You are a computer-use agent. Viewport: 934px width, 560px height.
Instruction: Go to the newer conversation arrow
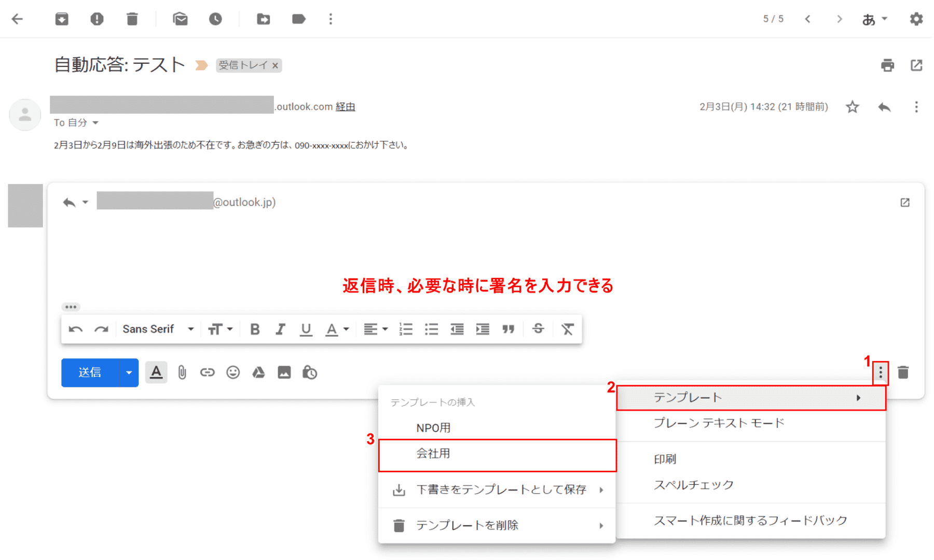tap(808, 19)
